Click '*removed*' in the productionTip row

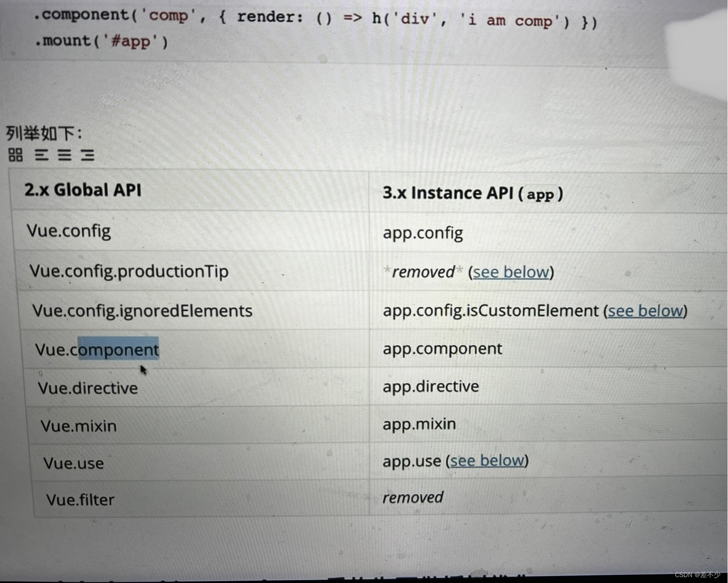(x=423, y=272)
